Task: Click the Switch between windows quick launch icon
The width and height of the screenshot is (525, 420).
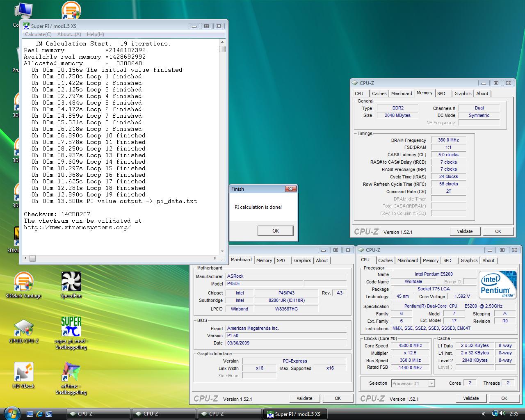Action: click(x=49, y=414)
